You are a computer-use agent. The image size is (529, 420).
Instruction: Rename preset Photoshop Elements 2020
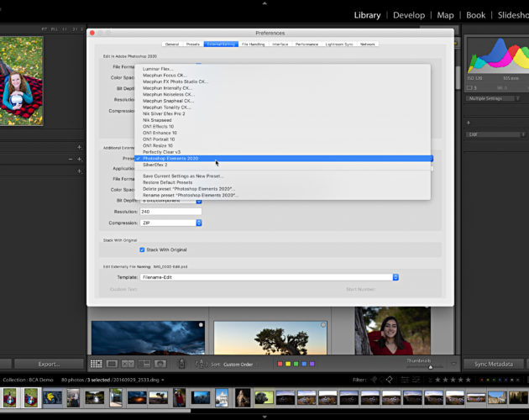pyautogui.click(x=282, y=196)
